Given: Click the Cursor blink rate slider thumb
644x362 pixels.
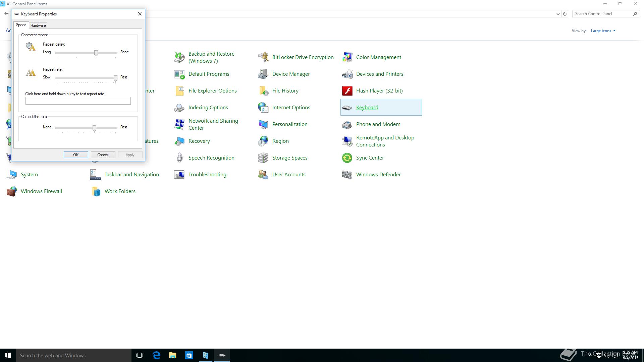Looking at the screenshot, I should click(94, 128).
